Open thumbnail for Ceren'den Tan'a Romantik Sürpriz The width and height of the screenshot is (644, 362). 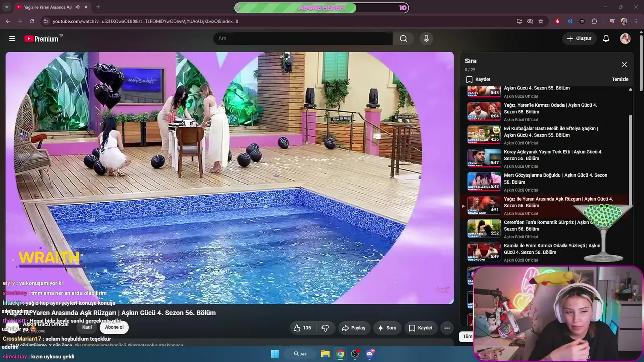484,228
